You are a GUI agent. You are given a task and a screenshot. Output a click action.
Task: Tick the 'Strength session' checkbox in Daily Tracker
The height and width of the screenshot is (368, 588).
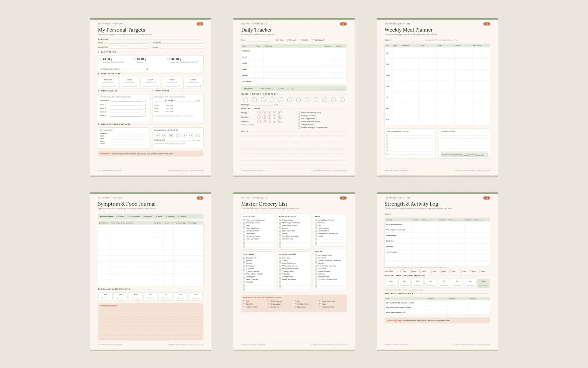(299, 124)
